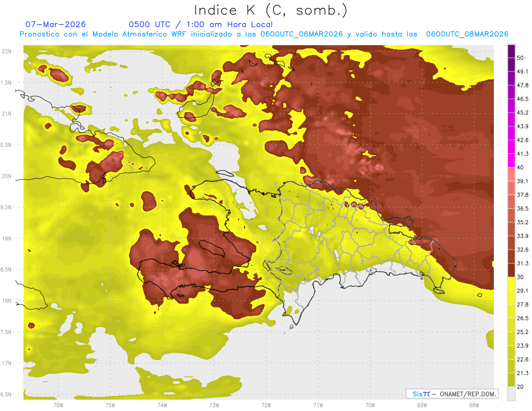Click the '30' value on the color scale
Viewport: 532px width, 411px height.
tap(521, 277)
